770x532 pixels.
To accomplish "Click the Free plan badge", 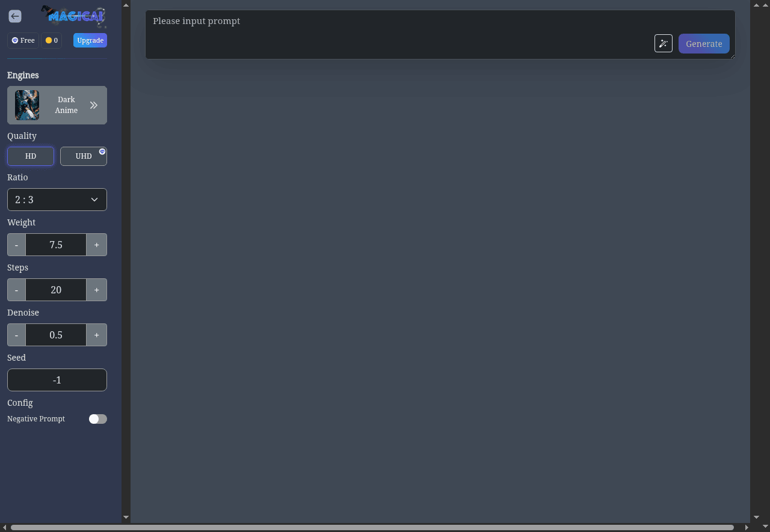I will click(23, 40).
